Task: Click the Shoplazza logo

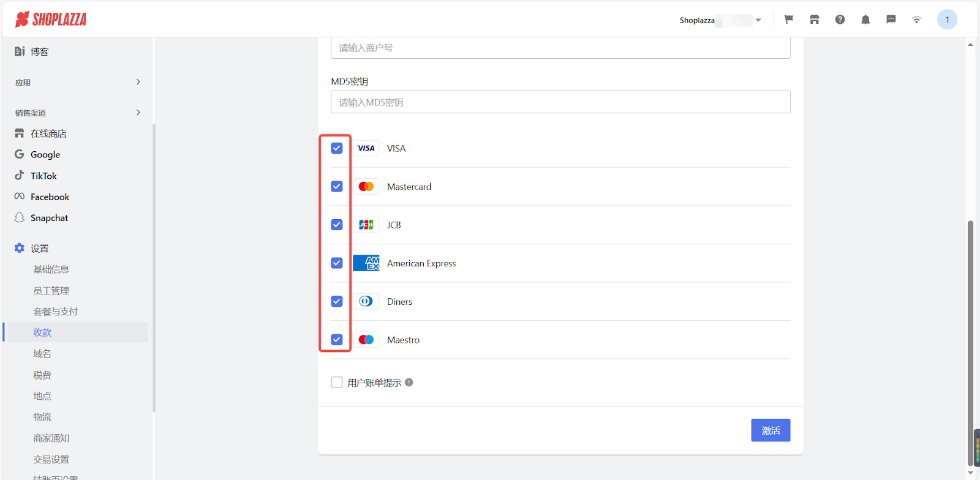Action: coord(51,20)
